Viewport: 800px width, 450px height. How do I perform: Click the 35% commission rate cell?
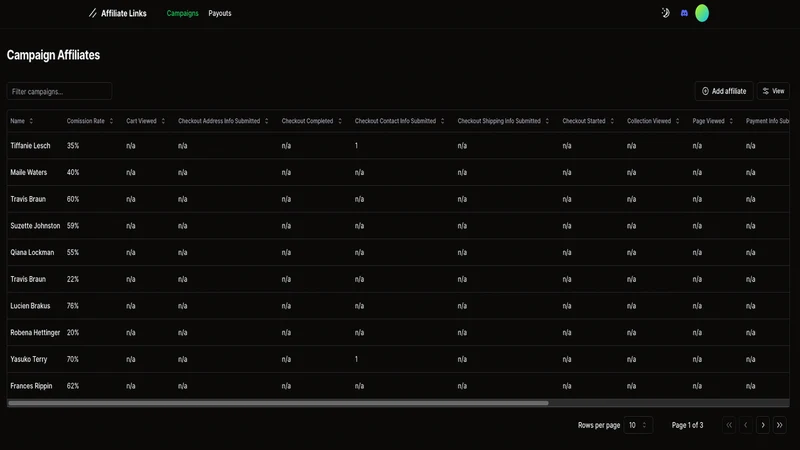coord(73,145)
